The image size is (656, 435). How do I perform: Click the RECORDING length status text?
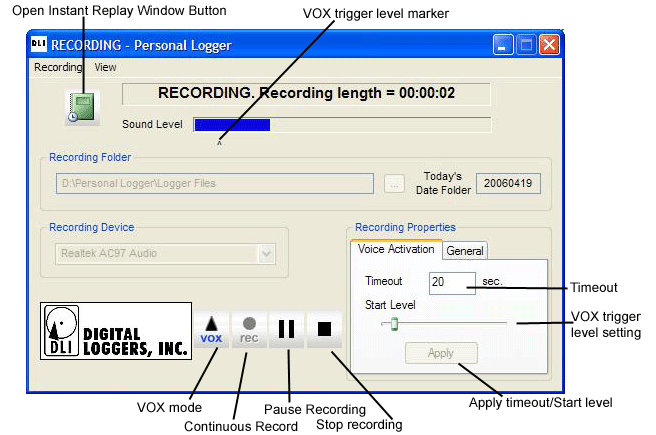[306, 93]
